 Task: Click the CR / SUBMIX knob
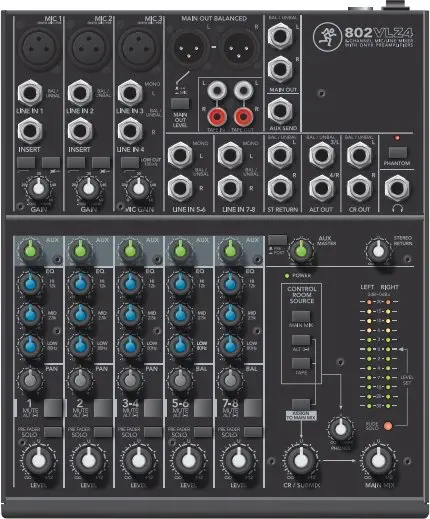(301, 461)
